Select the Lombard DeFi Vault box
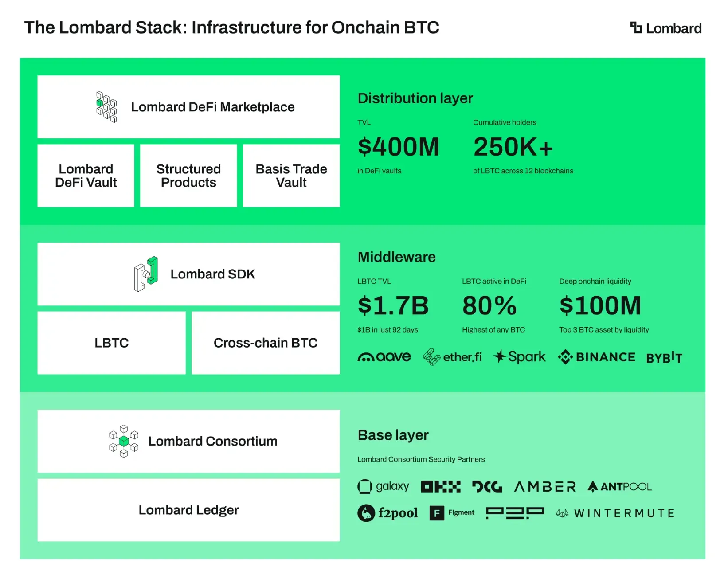This screenshot has height=579, width=728. click(x=86, y=176)
